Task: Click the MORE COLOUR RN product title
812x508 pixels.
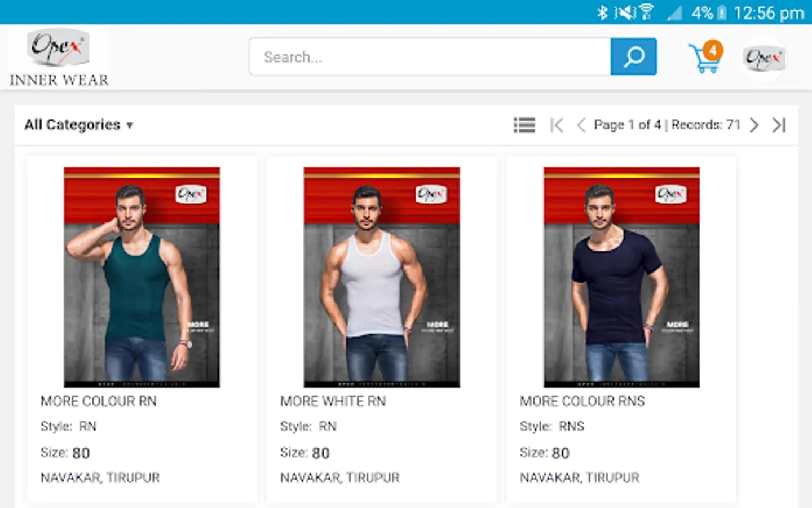Action: click(99, 401)
